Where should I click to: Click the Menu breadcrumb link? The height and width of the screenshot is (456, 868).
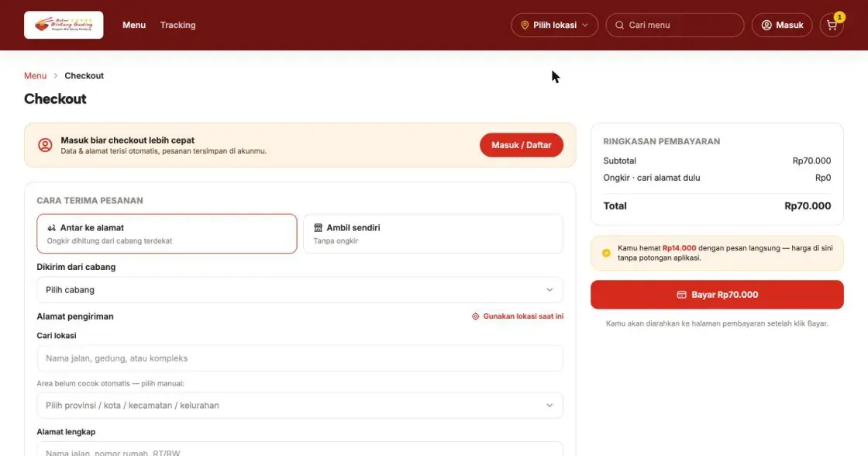[36, 76]
